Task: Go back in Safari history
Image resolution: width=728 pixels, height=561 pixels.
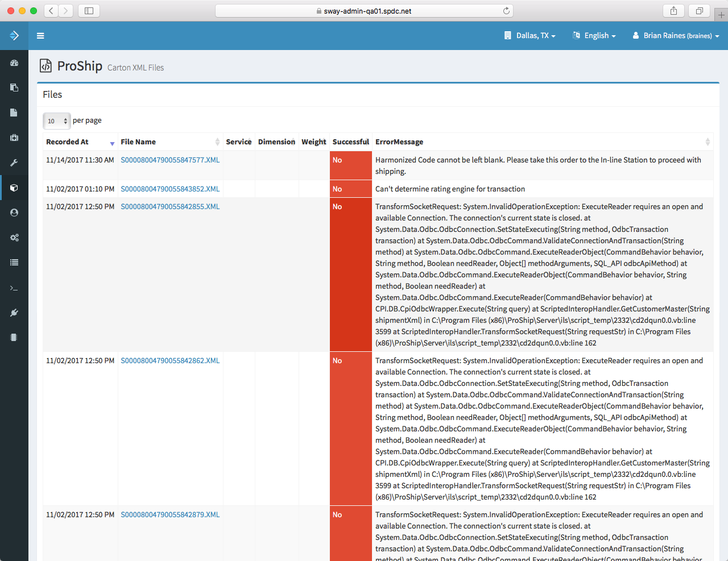Action: (51, 11)
